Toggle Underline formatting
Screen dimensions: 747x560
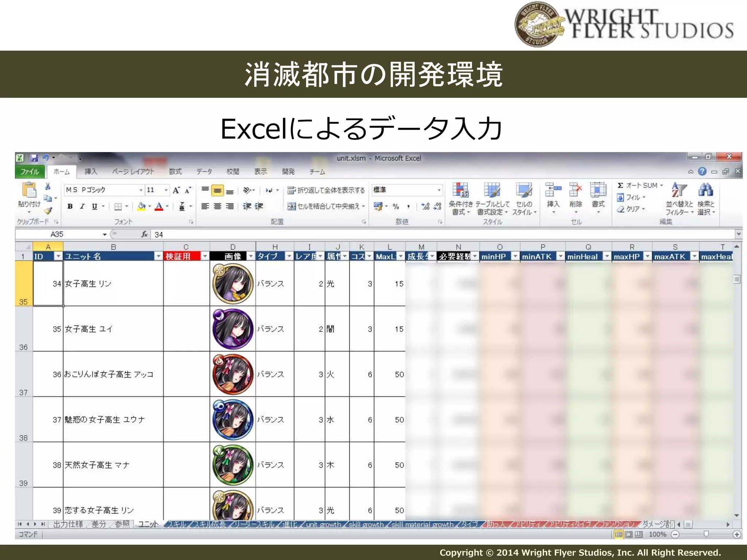pos(94,207)
